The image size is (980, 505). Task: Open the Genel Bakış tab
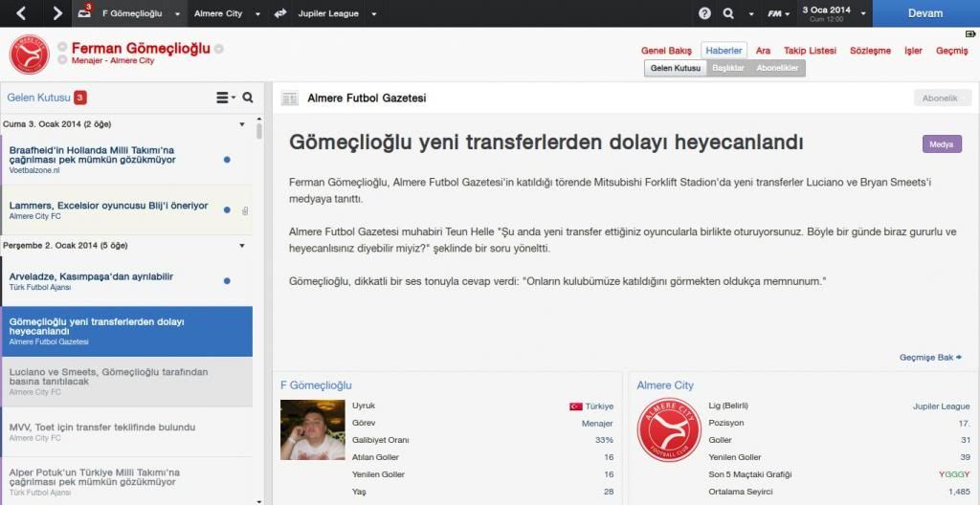666,51
